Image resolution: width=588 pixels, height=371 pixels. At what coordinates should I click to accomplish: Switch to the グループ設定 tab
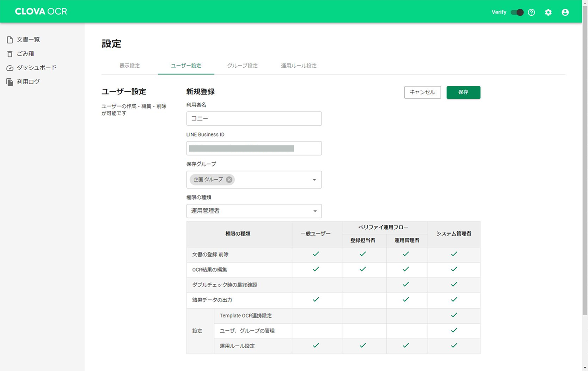coord(242,66)
